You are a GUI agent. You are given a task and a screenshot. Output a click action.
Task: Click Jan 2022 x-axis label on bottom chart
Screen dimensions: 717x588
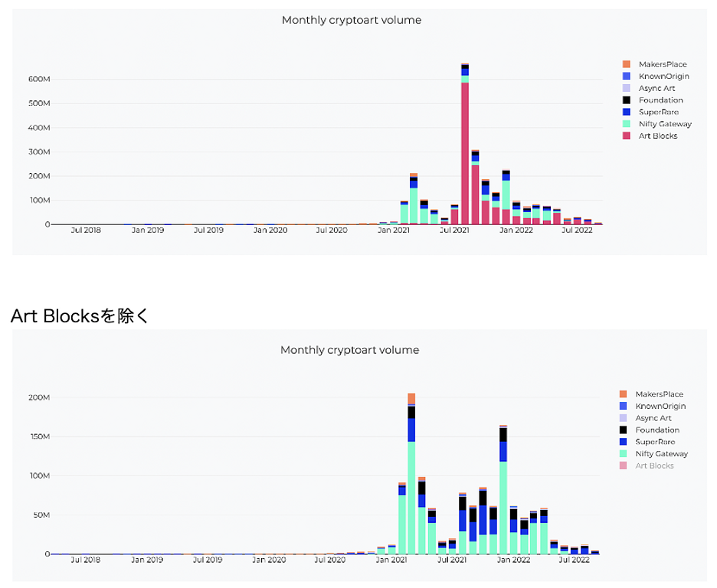tap(513, 560)
